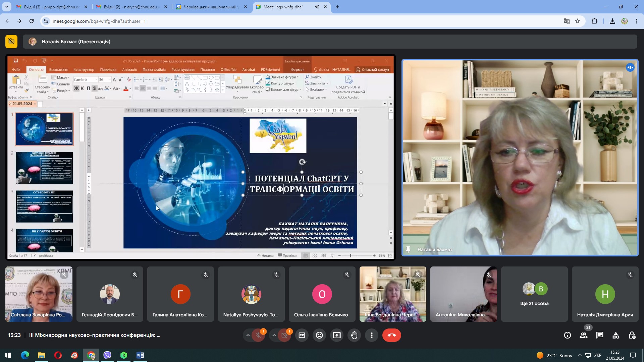Toggle the muted microphone button
Screen dimensions: 644x362
[258, 335]
